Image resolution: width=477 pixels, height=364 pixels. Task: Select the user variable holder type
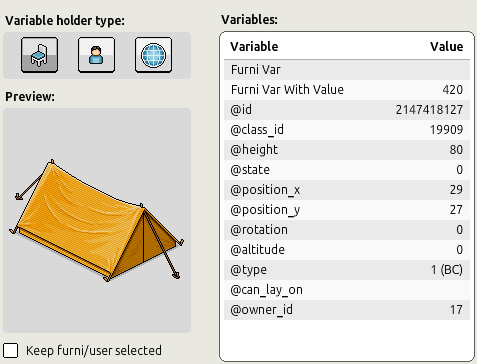[96, 55]
